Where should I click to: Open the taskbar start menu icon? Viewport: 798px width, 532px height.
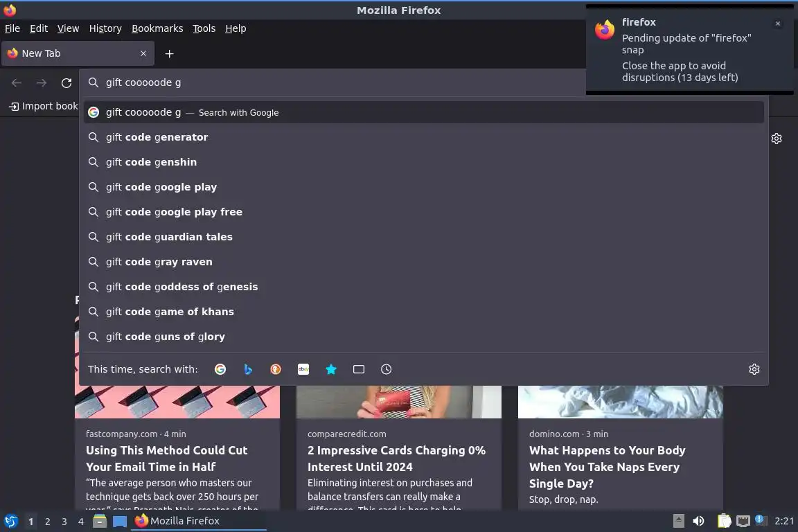[10, 521]
